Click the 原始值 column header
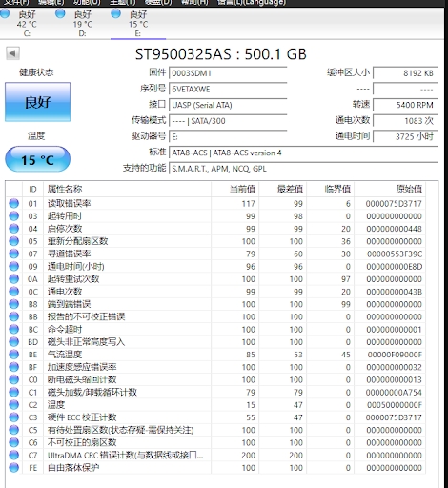This screenshot has width=448, height=488. pos(390,190)
